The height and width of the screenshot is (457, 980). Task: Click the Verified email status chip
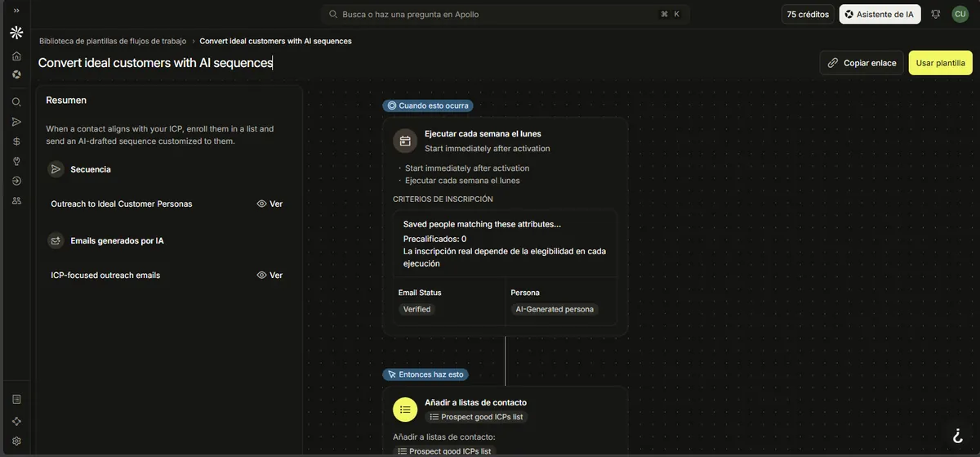point(417,310)
